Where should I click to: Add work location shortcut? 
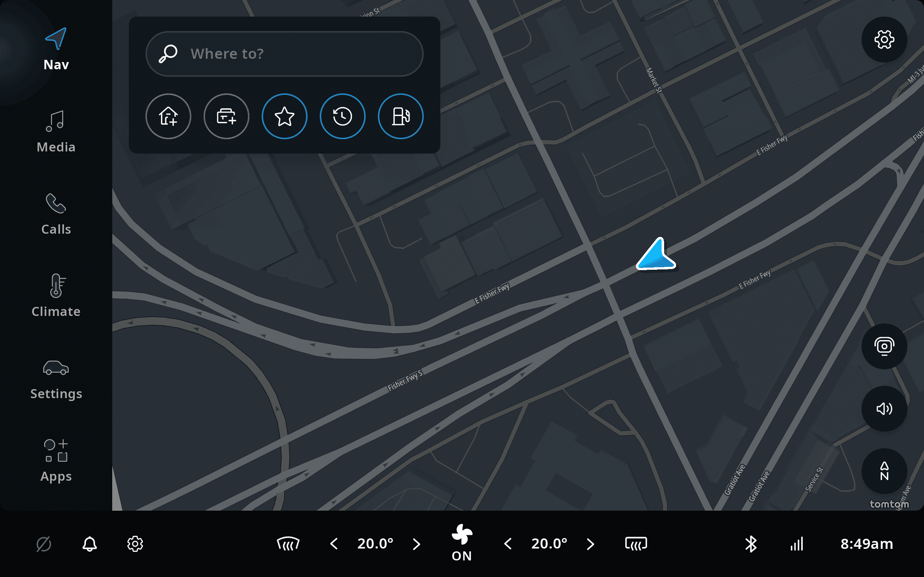226,116
